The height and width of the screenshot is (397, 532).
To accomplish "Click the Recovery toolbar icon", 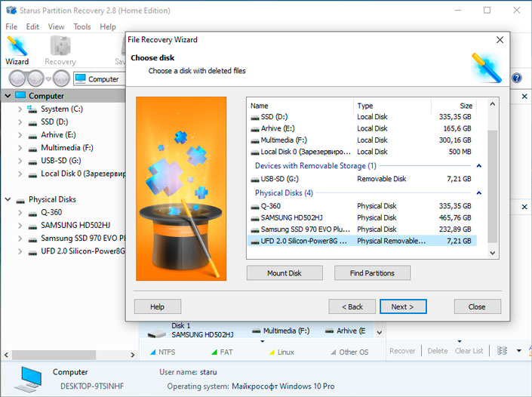I will (x=60, y=45).
